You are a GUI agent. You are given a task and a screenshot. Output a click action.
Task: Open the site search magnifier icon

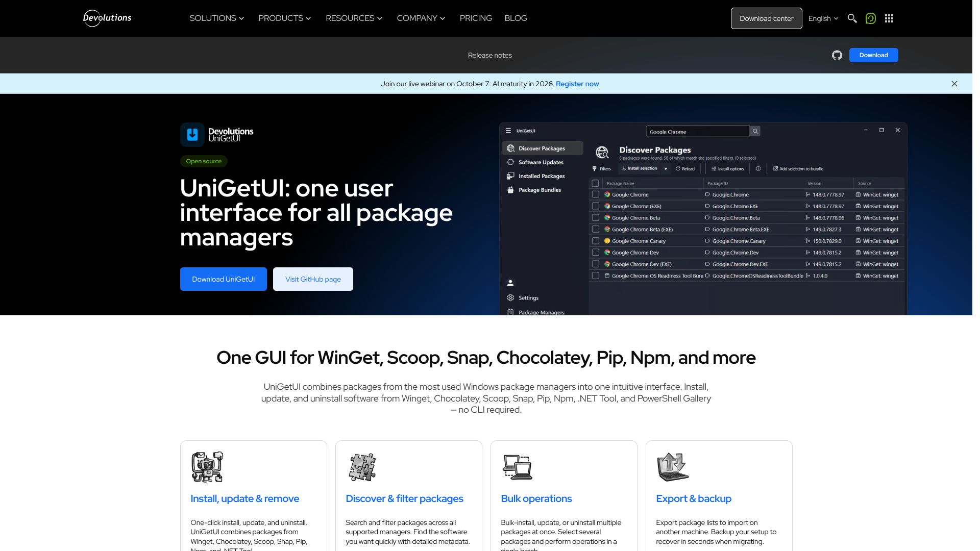(x=852, y=18)
